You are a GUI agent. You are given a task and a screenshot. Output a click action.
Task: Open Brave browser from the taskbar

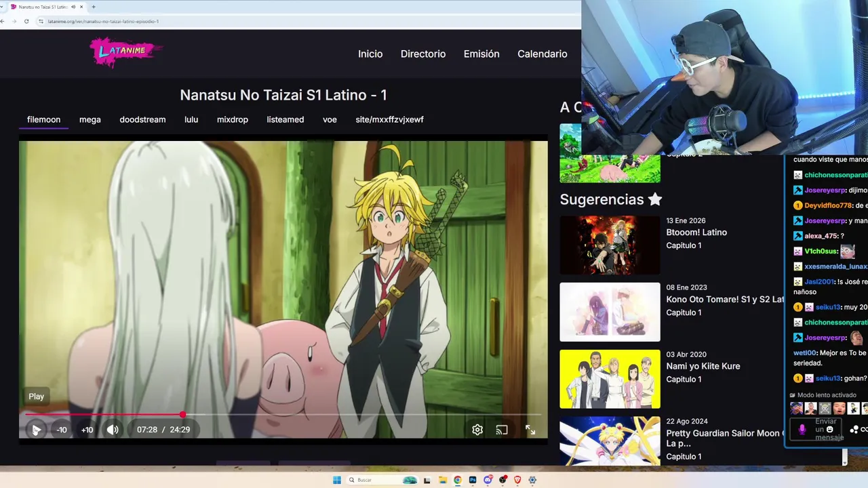click(x=517, y=480)
